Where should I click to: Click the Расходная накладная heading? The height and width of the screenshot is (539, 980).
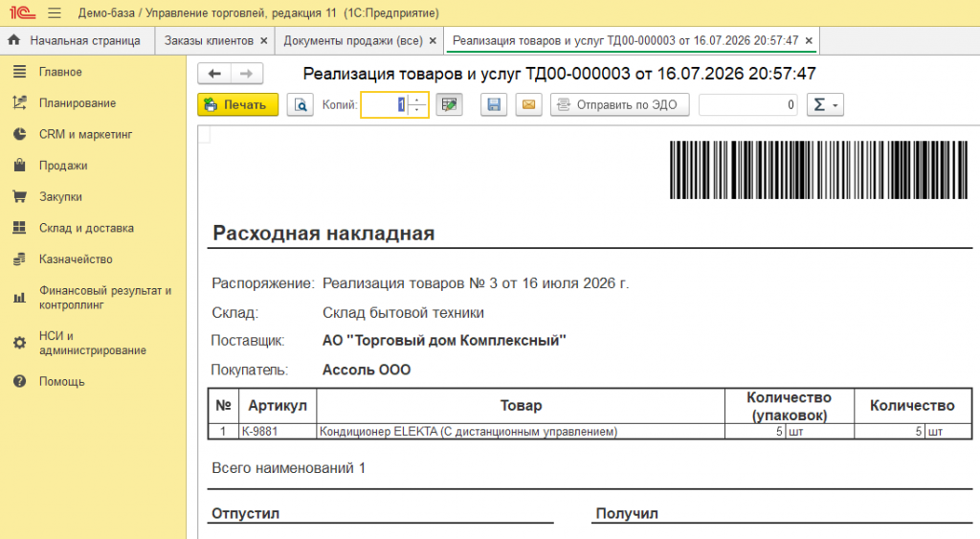(323, 234)
